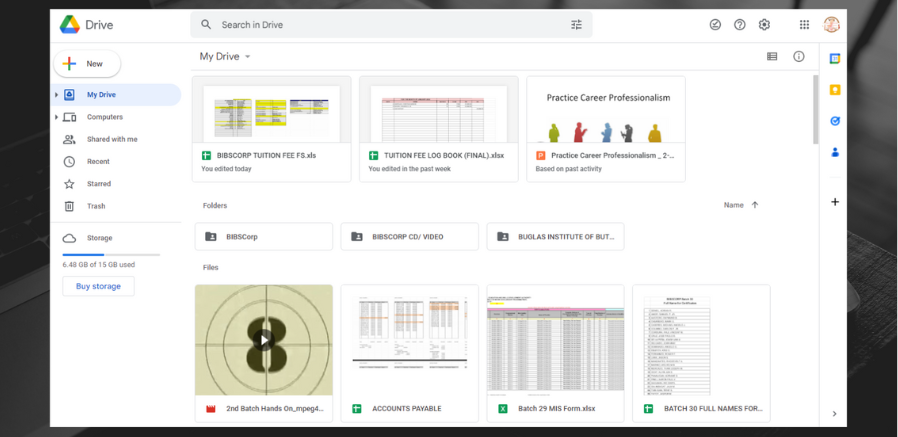Image resolution: width=898 pixels, height=437 pixels.
Task: Click the search magnifier icon
Action: click(x=206, y=25)
